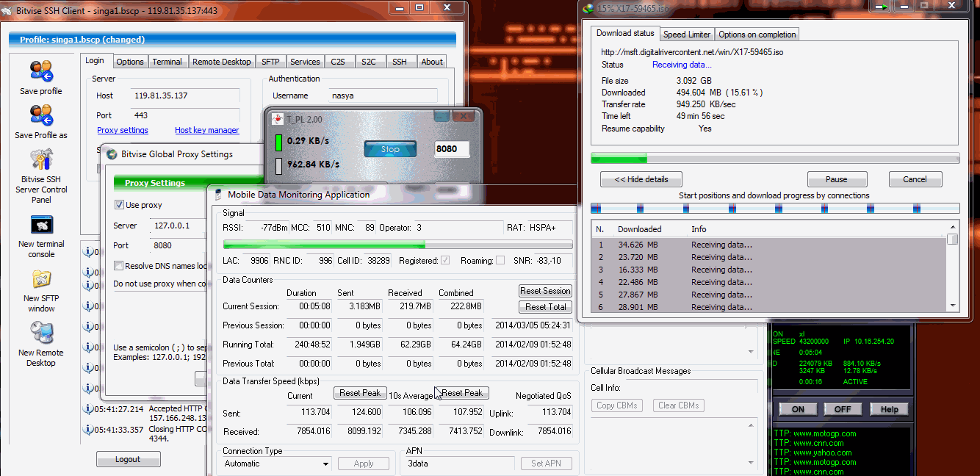Image resolution: width=980 pixels, height=476 pixels.
Task: Click the main download progress bar
Action: click(775, 158)
